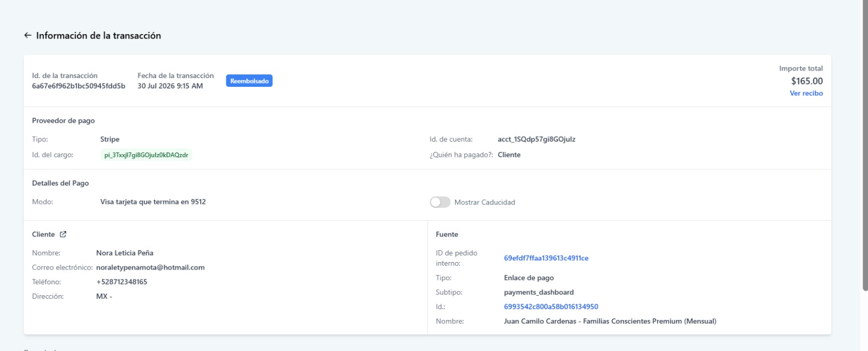
Task: Click the subtype payments_dashboard
Action: click(539, 292)
